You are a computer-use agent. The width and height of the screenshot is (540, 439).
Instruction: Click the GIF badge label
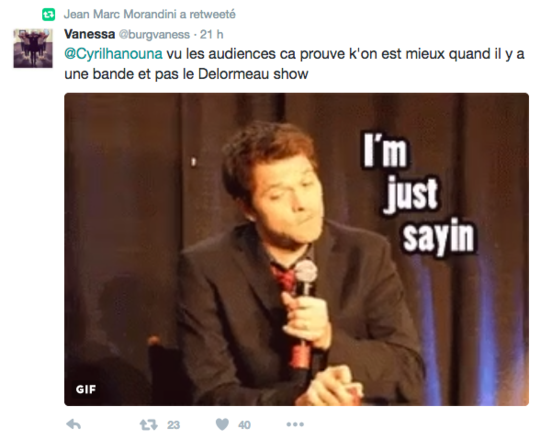pos(86,389)
